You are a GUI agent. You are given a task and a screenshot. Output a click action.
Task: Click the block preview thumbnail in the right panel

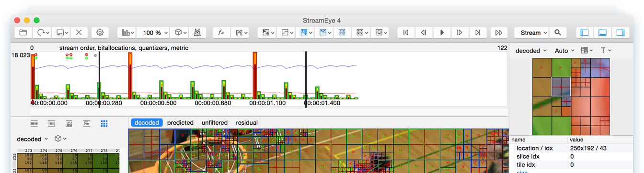(x=571, y=97)
